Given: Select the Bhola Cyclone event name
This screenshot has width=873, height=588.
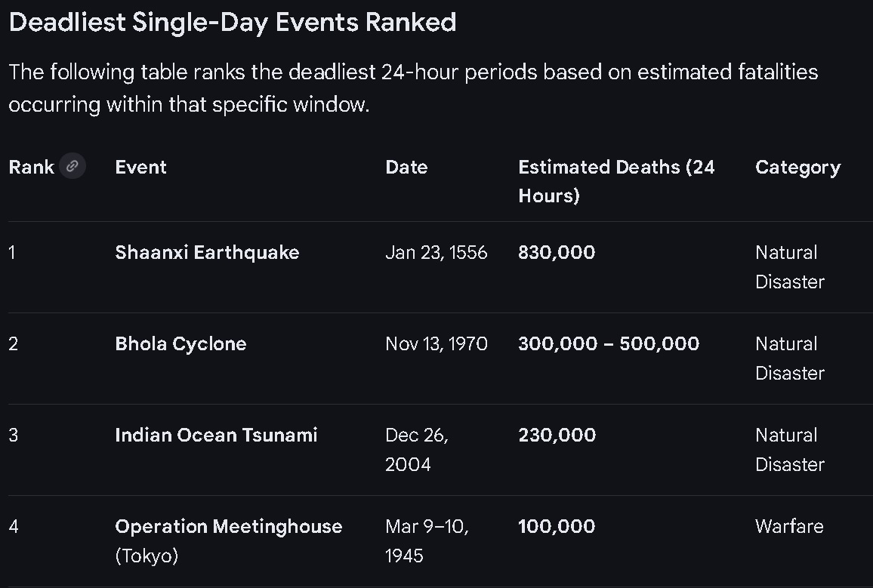Looking at the screenshot, I should (x=181, y=343).
